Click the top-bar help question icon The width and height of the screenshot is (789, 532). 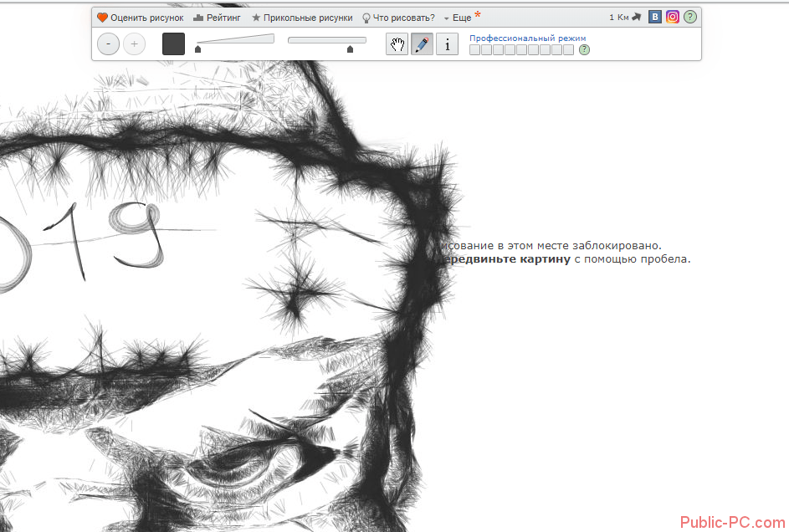tap(690, 17)
